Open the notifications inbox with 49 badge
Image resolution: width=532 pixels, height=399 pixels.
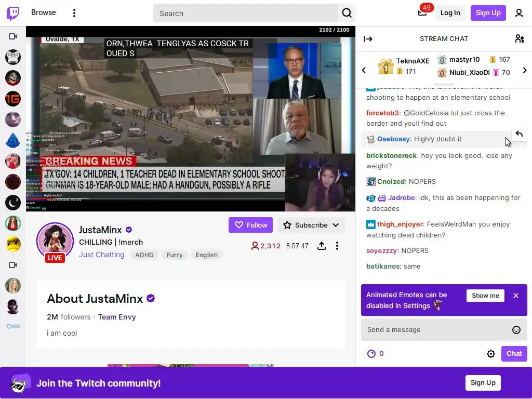click(x=423, y=13)
